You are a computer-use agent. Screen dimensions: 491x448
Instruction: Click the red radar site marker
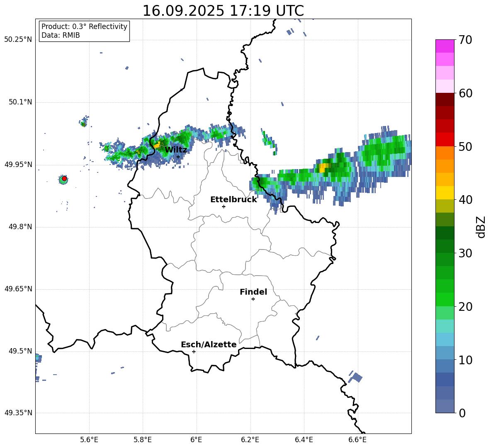[64, 179]
